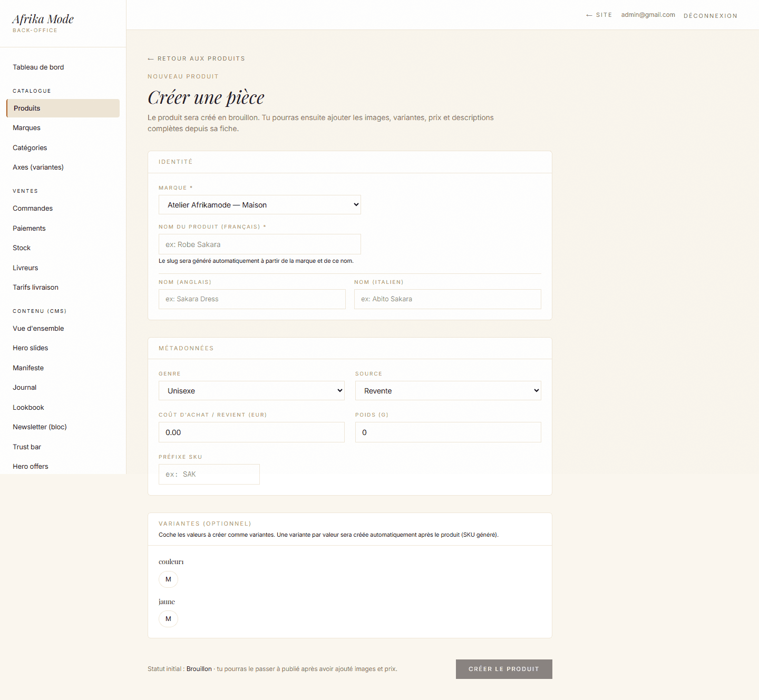Open Lookbook in the sidebar
759x700 pixels.
coord(63,408)
